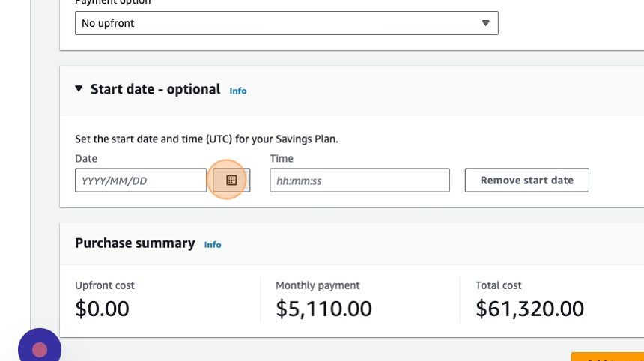Open Info link beside Start date

coord(238,91)
